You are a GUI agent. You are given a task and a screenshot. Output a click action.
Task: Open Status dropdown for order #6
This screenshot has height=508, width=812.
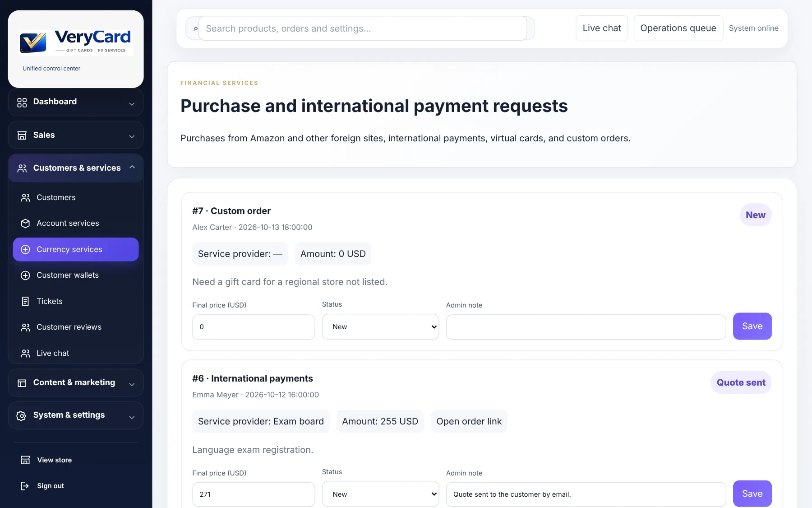coord(380,494)
